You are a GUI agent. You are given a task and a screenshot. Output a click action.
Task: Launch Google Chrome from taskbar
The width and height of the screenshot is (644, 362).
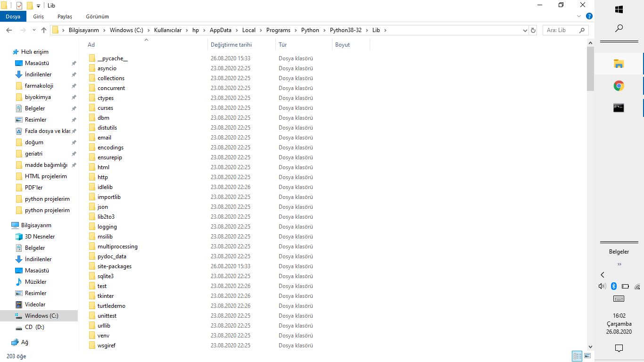[619, 86]
